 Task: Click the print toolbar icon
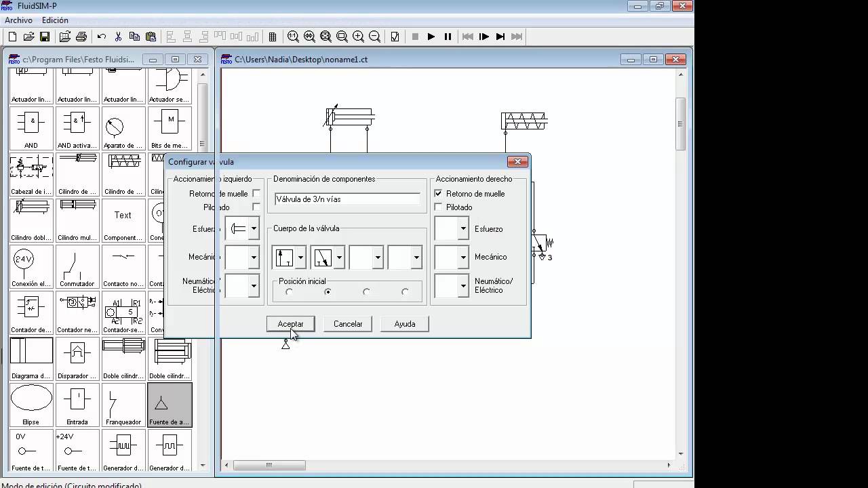[x=81, y=37]
